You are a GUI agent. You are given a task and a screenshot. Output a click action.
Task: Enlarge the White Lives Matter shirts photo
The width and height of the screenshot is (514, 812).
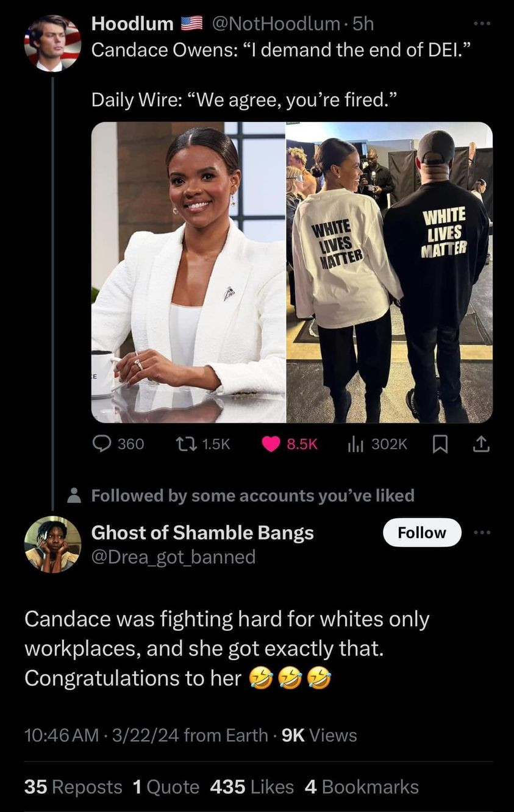[390, 272]
